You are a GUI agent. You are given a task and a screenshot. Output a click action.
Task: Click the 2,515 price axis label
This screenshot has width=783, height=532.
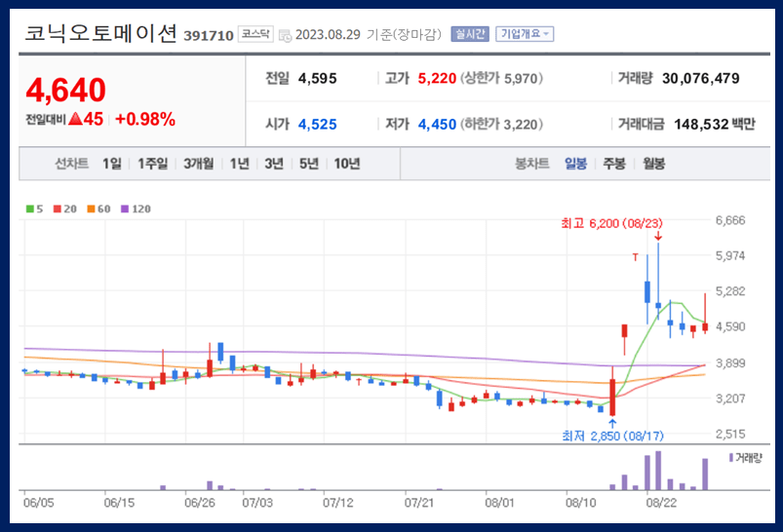point(730,434)
